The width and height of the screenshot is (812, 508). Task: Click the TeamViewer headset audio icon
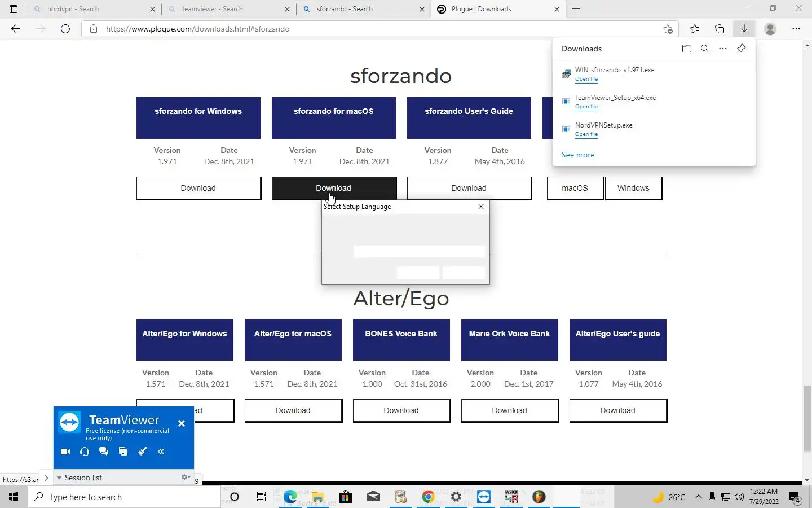(85, 452)
